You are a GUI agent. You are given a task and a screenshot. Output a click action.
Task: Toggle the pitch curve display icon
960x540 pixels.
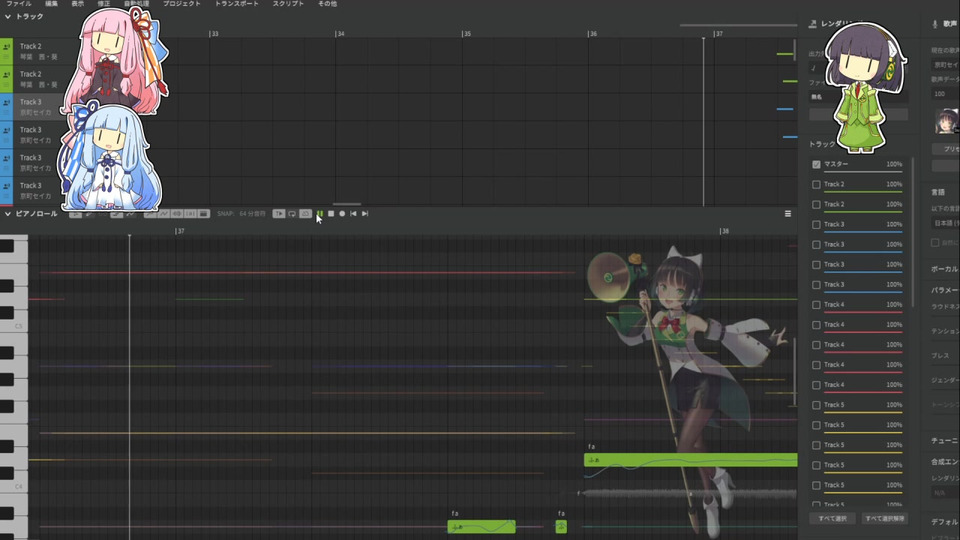coord(163,214)
